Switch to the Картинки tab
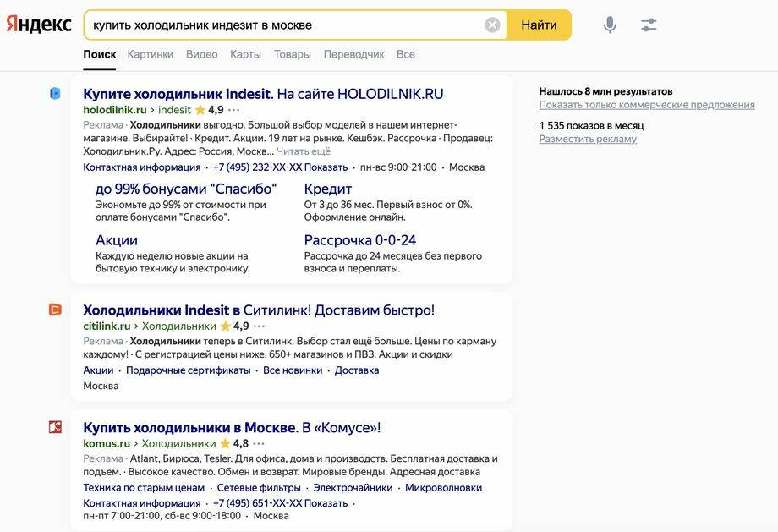 pyautogui.click(x=151, y=54)
